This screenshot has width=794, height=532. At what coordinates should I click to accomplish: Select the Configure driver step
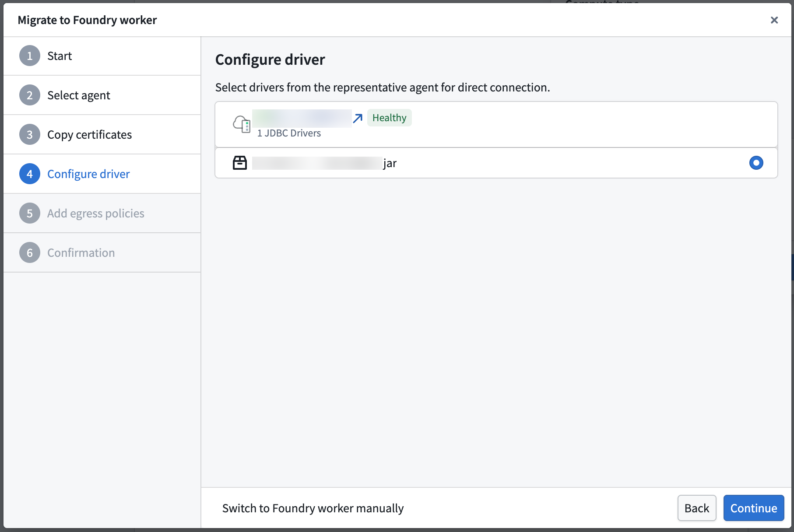(x=102, y=174)
